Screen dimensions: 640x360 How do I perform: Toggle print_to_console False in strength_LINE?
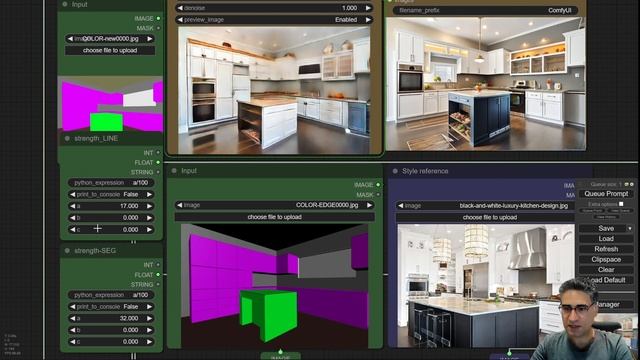click(111, 195)
